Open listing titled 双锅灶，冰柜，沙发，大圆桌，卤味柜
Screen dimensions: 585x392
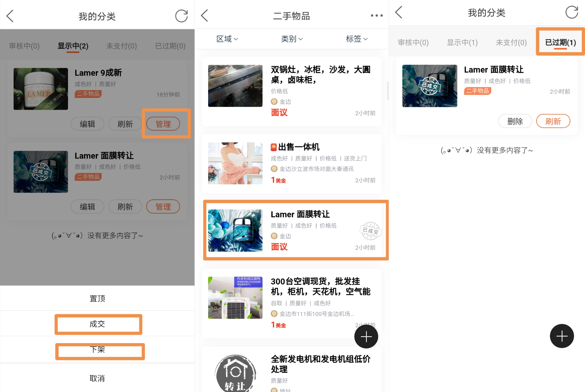[321, 75]
